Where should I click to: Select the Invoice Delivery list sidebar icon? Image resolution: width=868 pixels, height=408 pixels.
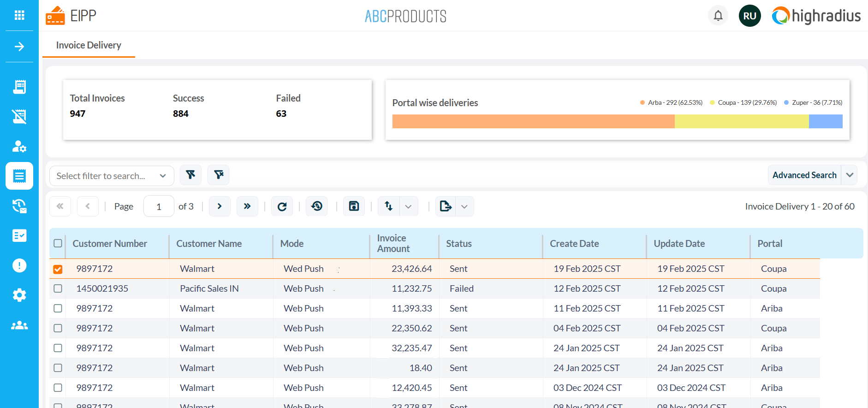click(19, 176)
